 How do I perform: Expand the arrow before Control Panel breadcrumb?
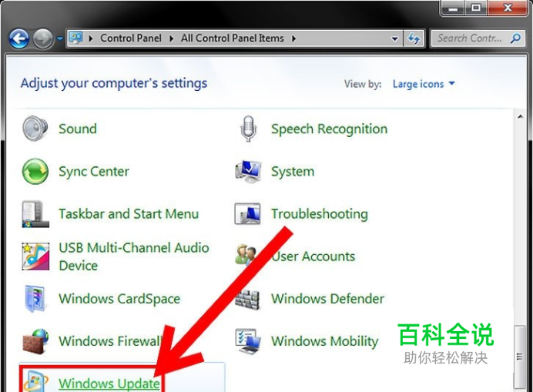click(x=90, y=39)
